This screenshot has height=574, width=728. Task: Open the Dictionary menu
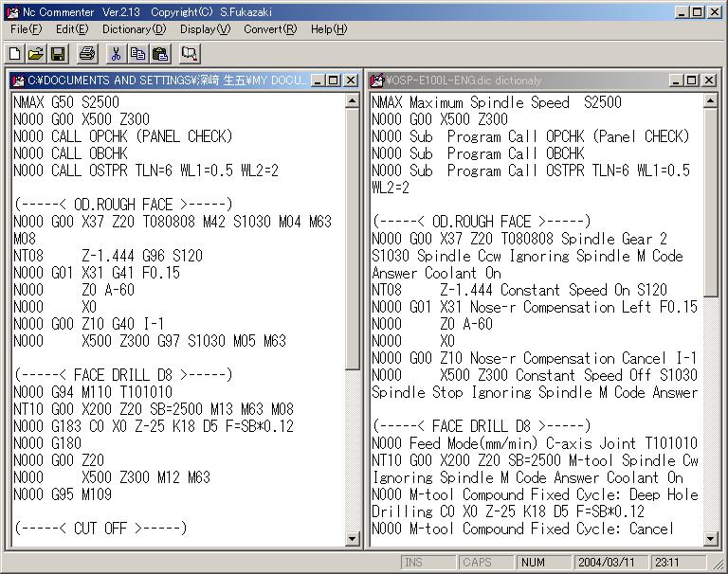click(x=135, y=29)
